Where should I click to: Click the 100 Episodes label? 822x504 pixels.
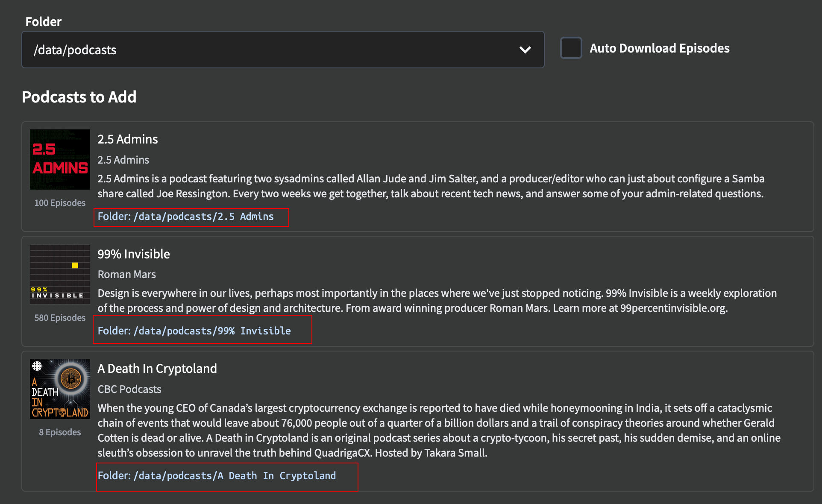click(x=60, y=203)
